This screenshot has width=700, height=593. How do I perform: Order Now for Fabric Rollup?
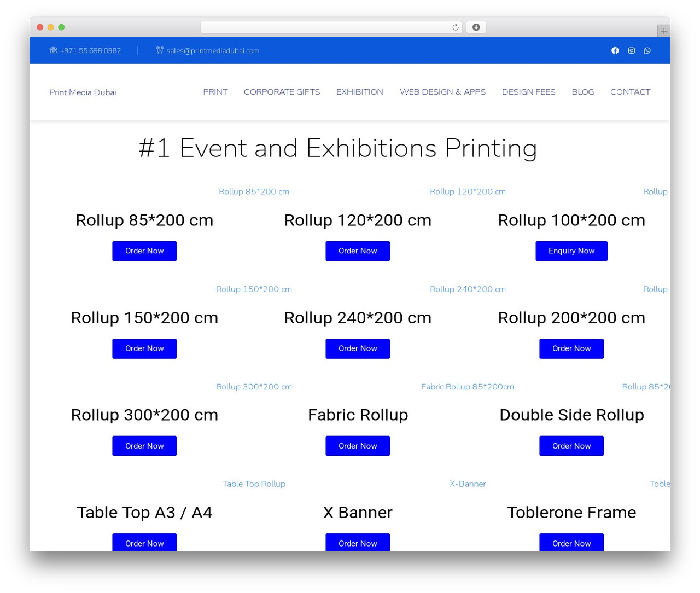point(358,446)
